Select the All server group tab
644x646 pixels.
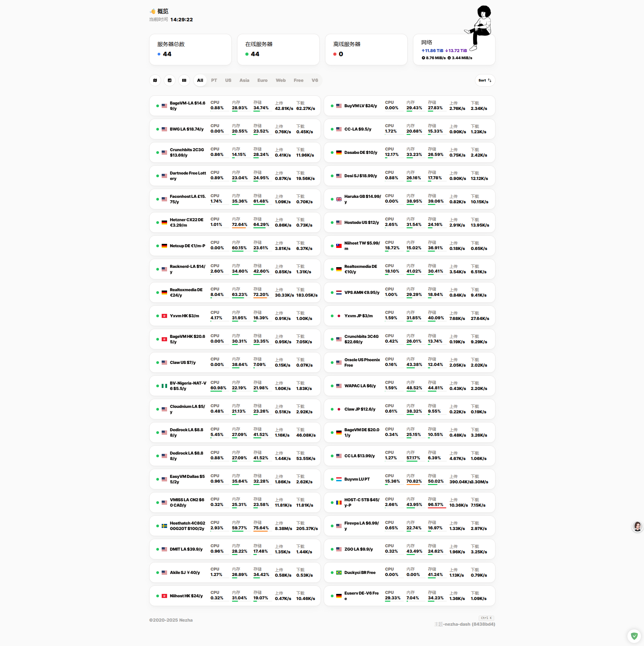[200, 80]
